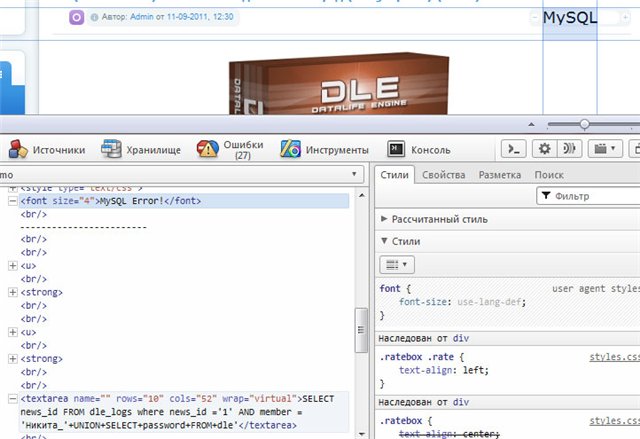Click the text-align: left declaration
640x439 pixels.
click(x=444, y=370)
